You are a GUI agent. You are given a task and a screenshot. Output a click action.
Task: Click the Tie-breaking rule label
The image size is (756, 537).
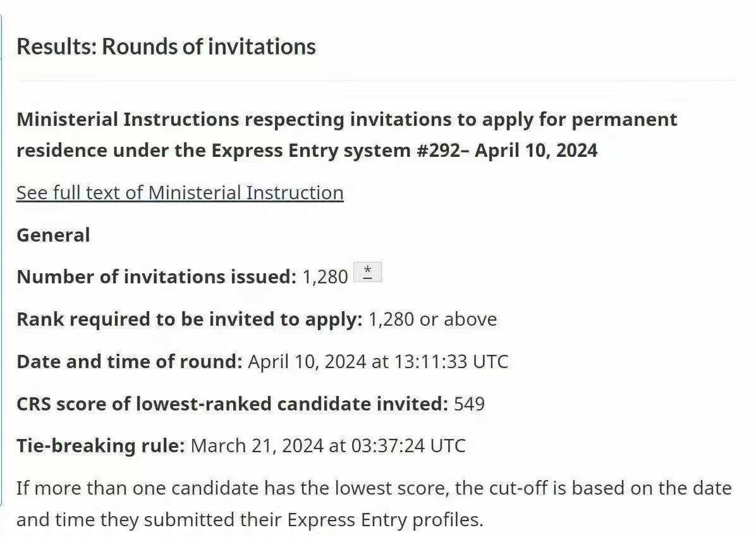[101, 446]
